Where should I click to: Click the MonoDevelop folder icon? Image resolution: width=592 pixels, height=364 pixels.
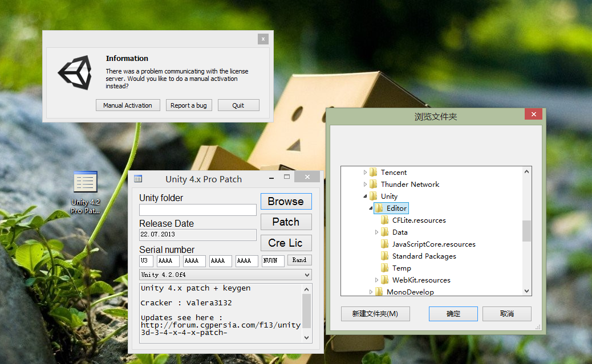tap(379, 292)
